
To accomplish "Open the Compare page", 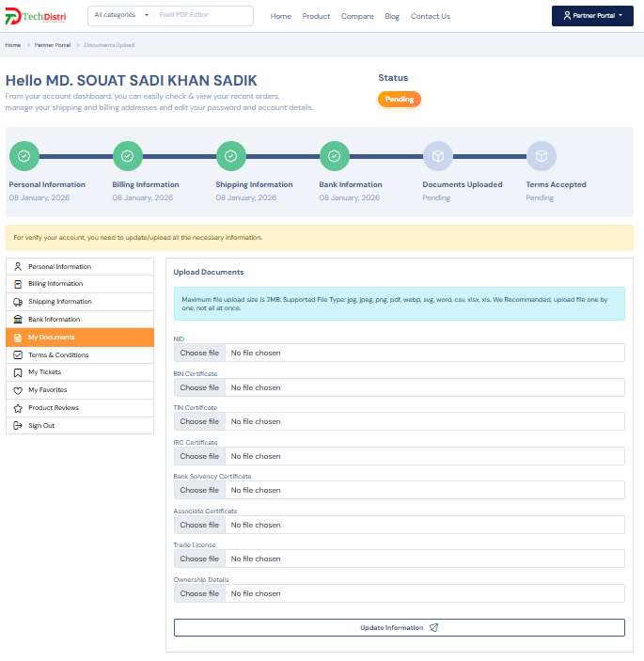I will click(357, 16).
